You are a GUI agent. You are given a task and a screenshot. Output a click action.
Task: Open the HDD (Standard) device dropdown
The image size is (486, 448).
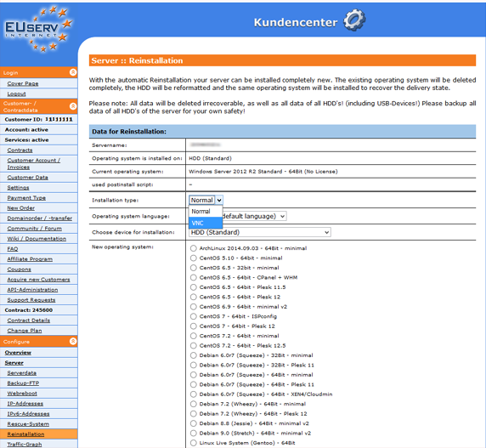[x=260, y=232]
